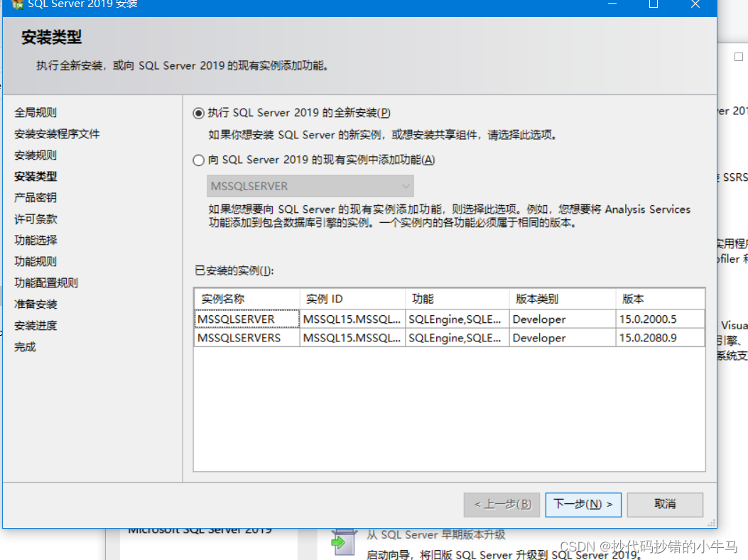Click version cell 15.0.2000.5

pos(660,319)
